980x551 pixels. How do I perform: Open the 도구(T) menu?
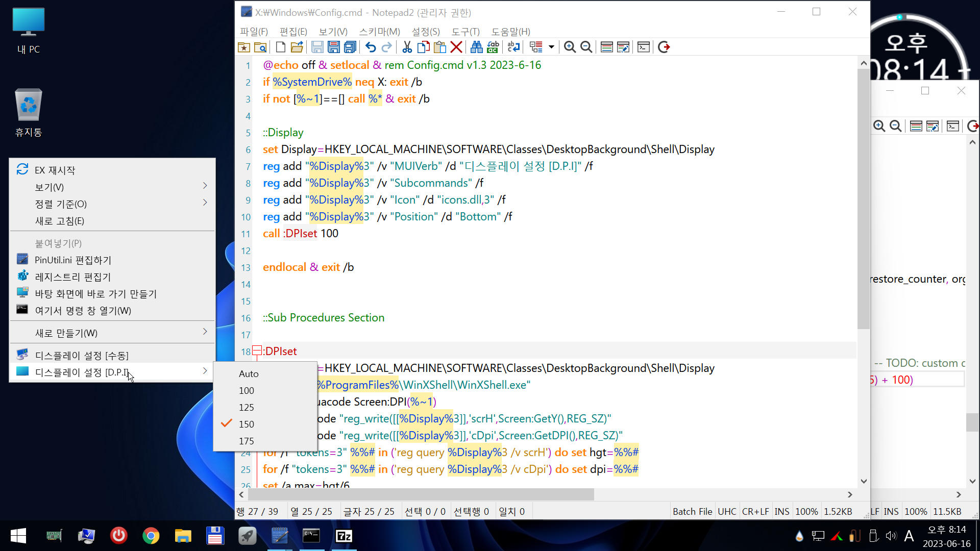465,32
